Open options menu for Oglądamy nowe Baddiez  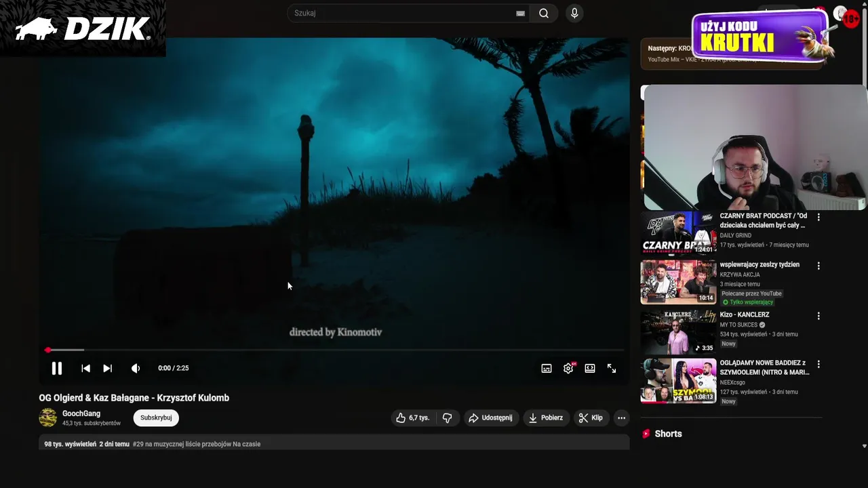click(x=818, y=364)
